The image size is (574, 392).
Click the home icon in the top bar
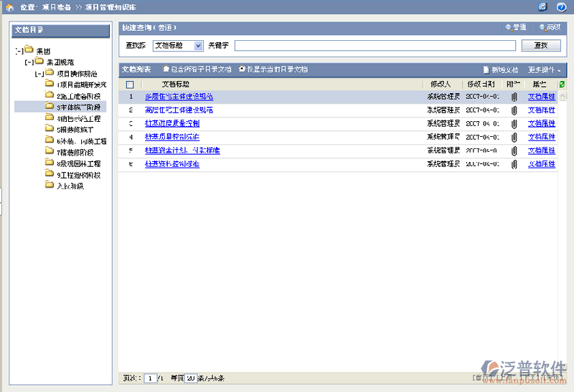click(x=10, y=7)
